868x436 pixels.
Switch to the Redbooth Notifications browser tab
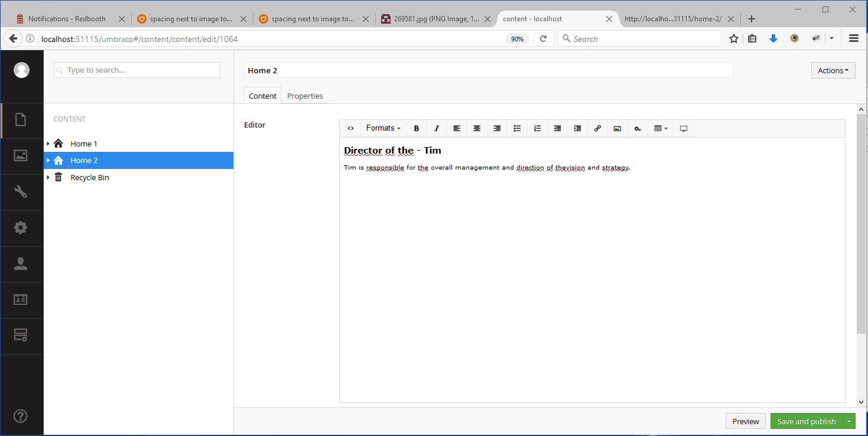[67, 19]
